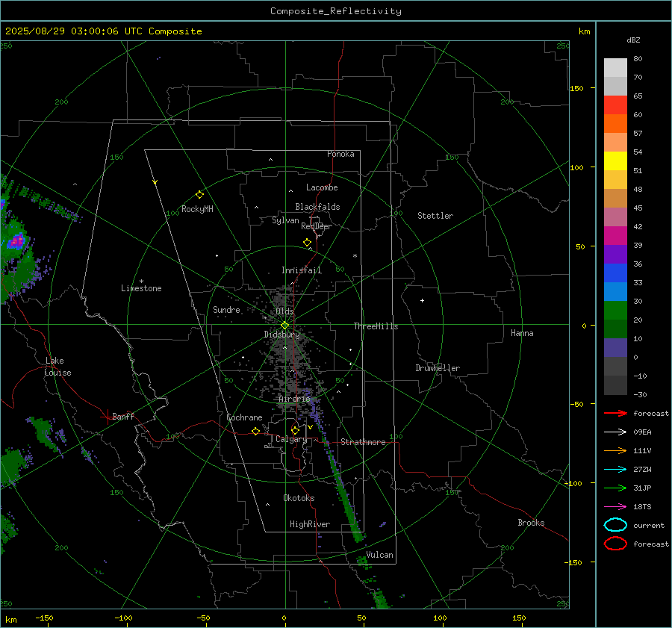The image size is (672, 628).
Task: Click the cyan 'current' ellipse legend icon
Action: [615, 525]
